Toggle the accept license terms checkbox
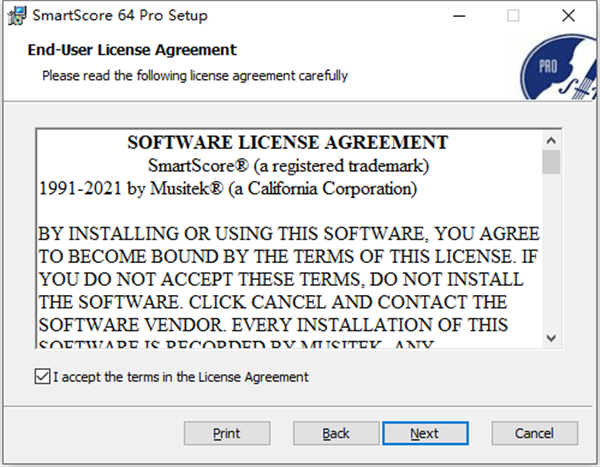 click(x=41, y=377)
